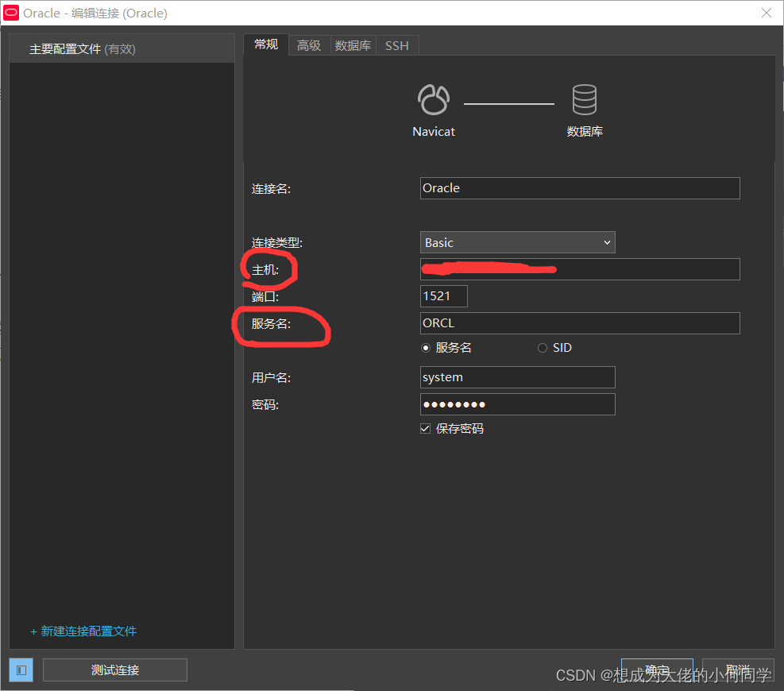The image size is (784, 691).
Task: Select the SID radio button
Action: tap(543, 348)
